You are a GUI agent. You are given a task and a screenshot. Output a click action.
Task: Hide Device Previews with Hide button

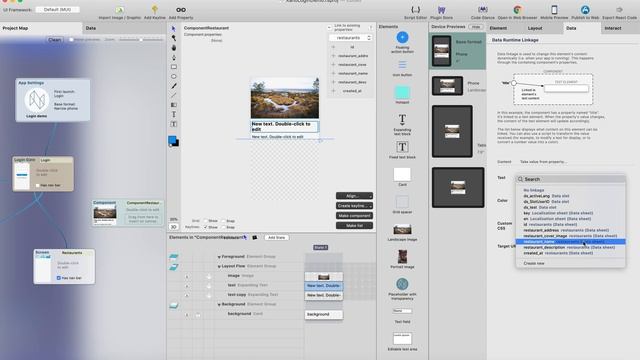476,27
